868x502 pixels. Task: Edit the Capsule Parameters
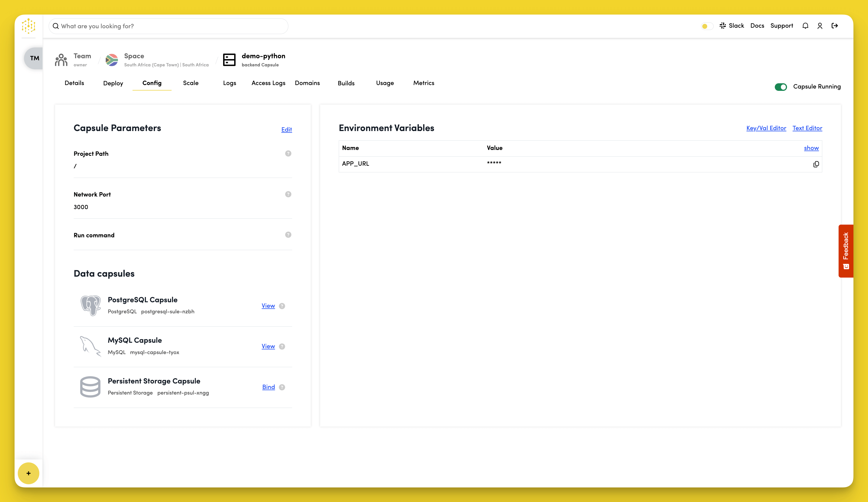[286, 130]
